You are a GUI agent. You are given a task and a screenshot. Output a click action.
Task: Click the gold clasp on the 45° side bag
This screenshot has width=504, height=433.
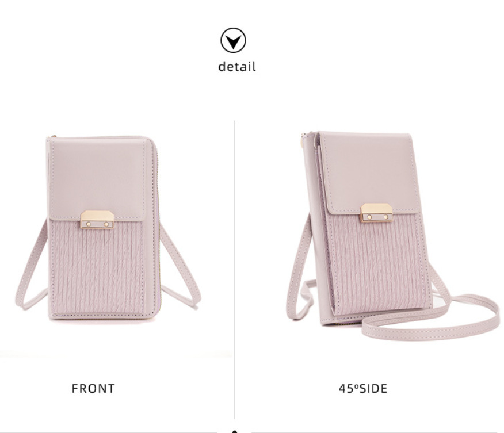pos(377,213)
